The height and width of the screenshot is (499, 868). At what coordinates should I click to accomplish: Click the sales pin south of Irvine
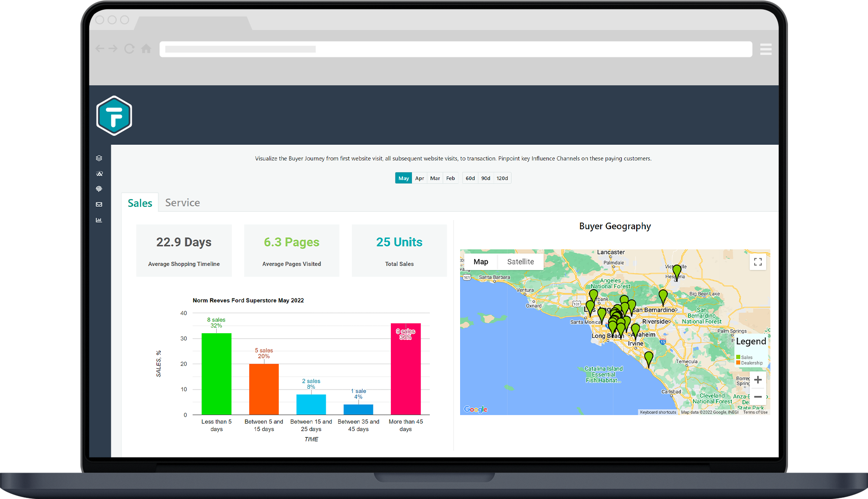pos(649,359)
